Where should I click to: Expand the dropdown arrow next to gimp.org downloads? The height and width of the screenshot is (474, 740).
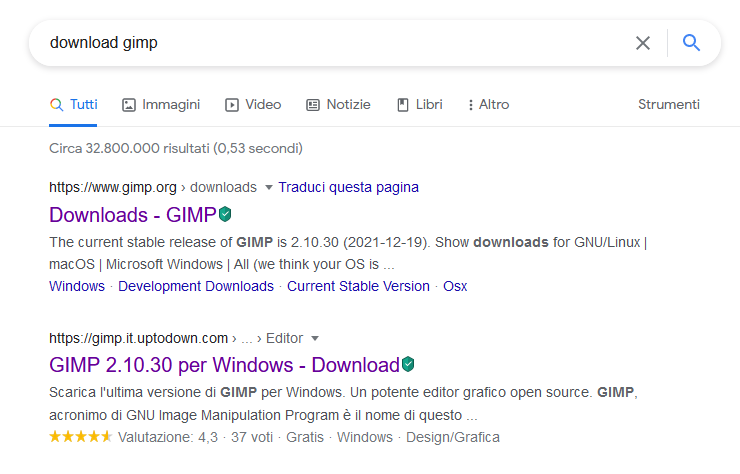pos(269,188)
